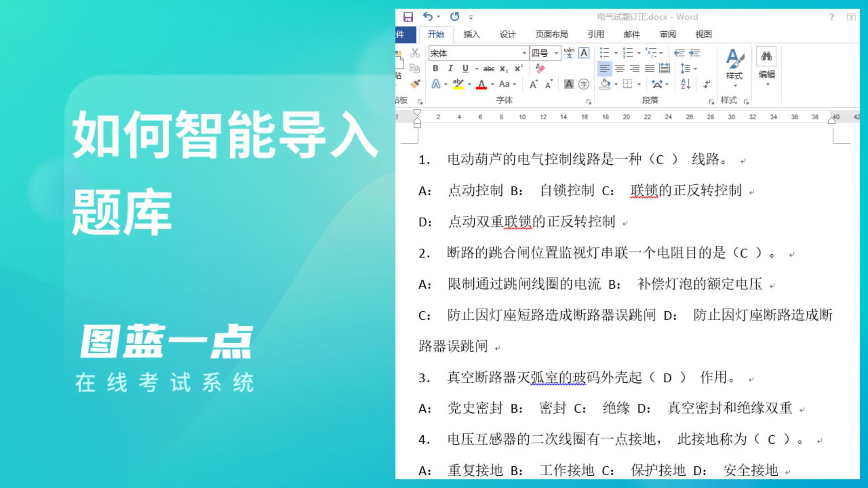Apply the red font color

(x=481, y=84)
